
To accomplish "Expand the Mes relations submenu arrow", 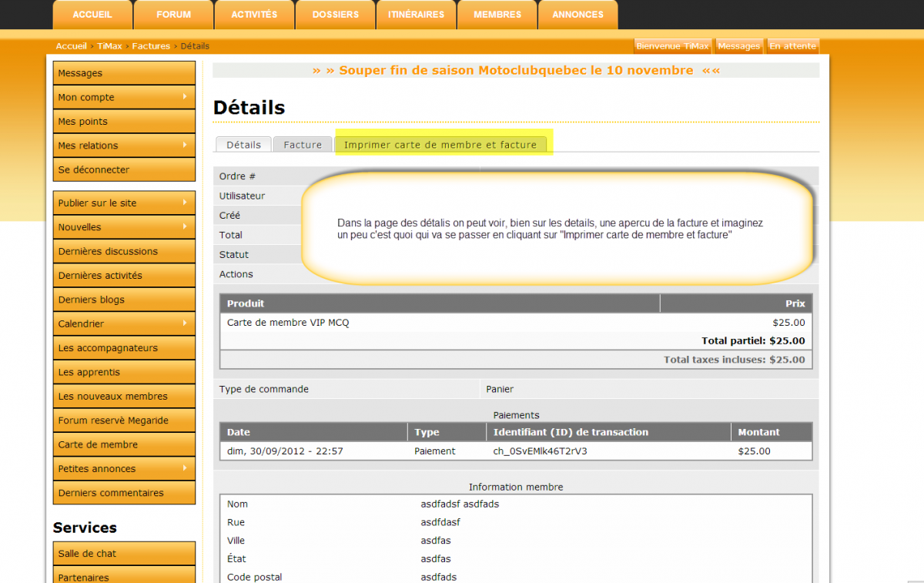I will (185, 145).
